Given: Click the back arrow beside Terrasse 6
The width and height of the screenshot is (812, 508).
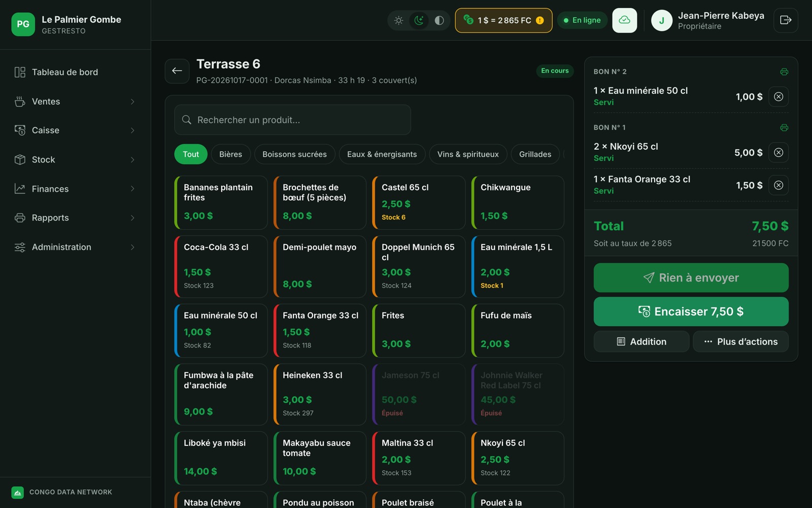Looking at the screenshot, I should click(x=177, y=71).
